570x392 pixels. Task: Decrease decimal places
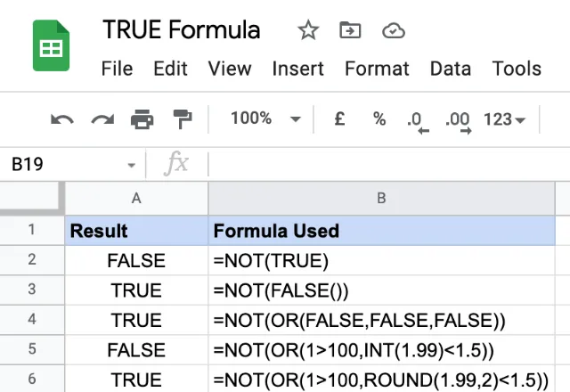pos(418,123)
